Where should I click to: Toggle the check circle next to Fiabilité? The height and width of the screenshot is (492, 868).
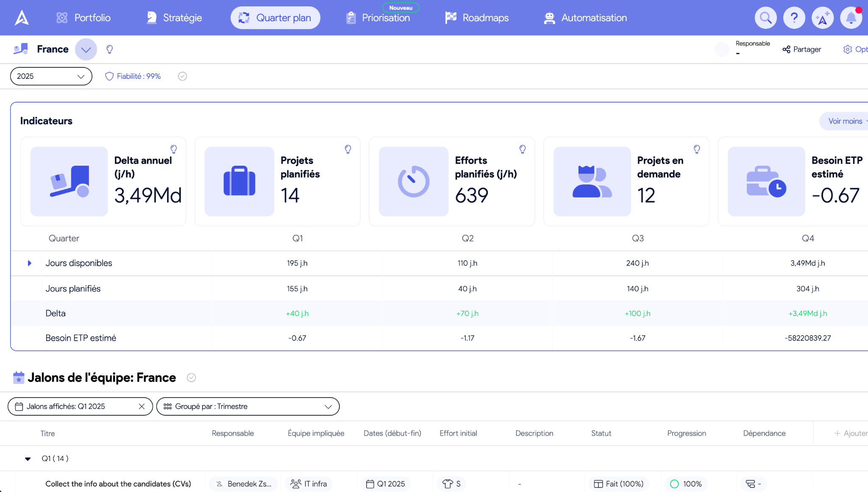[182, 76]
